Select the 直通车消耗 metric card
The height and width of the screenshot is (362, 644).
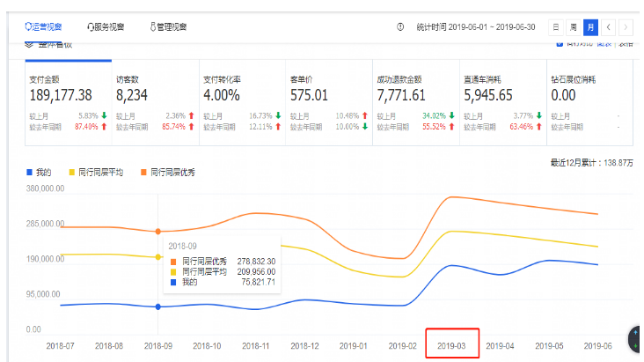pos(503,103)
